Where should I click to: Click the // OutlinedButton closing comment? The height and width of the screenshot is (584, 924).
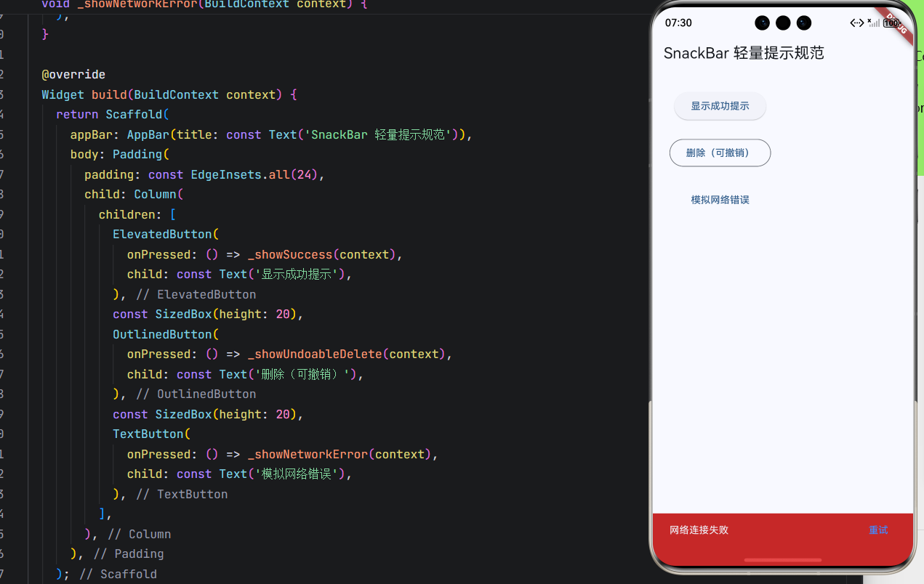196,394
